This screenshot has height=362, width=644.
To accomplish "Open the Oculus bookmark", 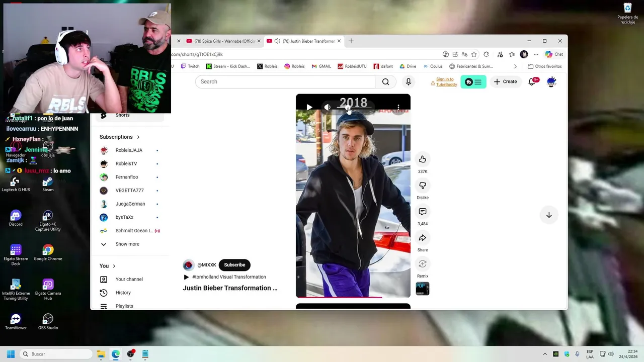I will [433, 66].
